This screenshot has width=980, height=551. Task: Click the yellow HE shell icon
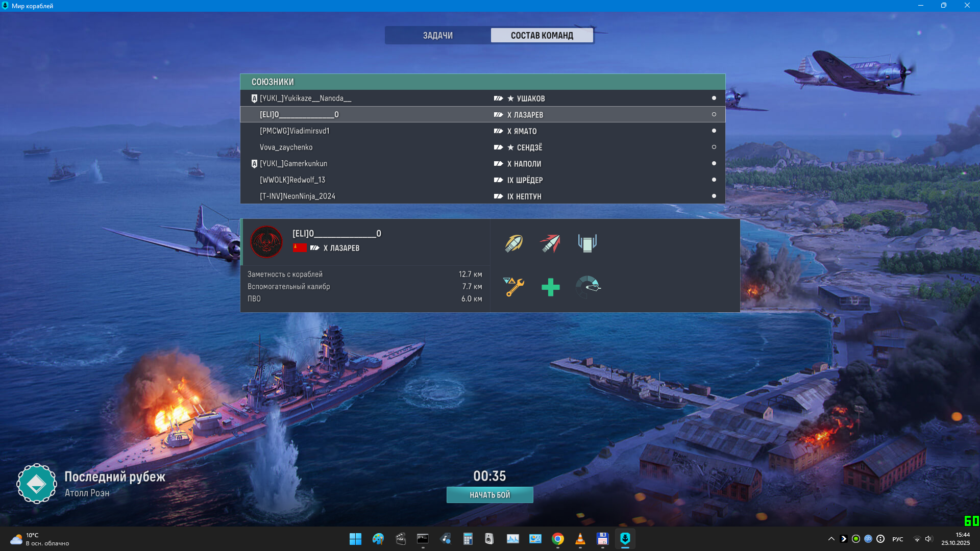(x=513, y=243)
